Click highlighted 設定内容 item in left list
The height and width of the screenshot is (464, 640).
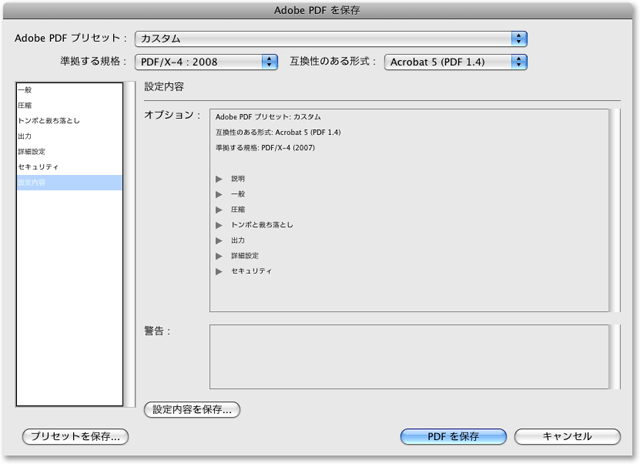pos(31,183)
